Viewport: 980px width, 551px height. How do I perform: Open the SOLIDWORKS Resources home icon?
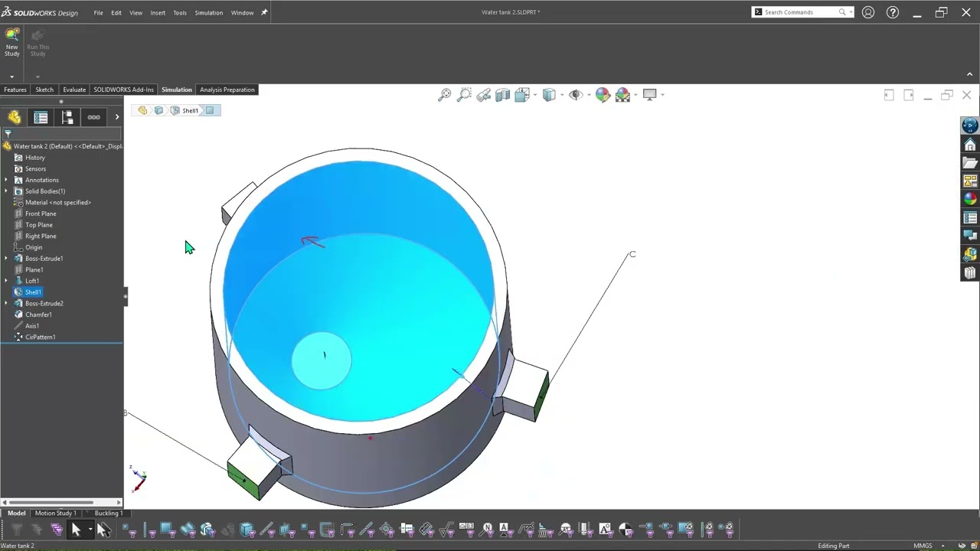point(970,145)
